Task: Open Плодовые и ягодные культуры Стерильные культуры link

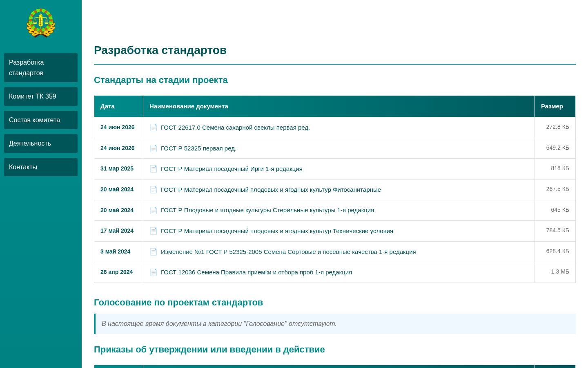Action: [x=267, y=210]
